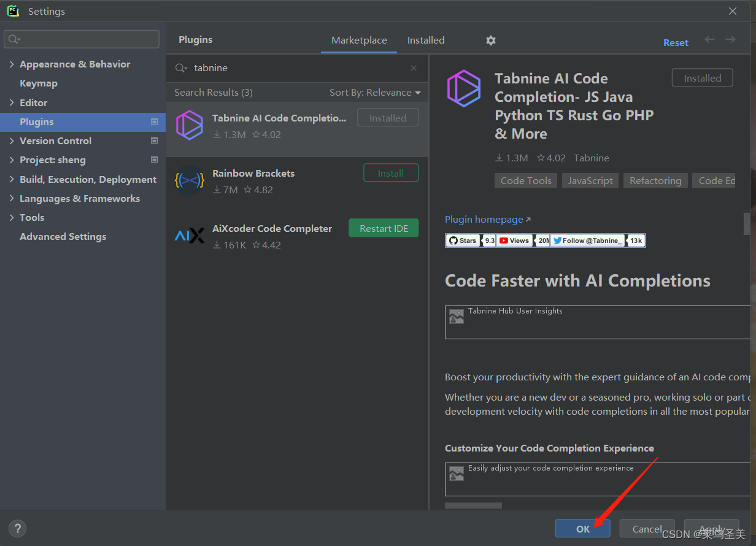Viewport: 756px width, 546px height.
Task: Expand the Tools settings group
Action: click(x=12, y=218)
